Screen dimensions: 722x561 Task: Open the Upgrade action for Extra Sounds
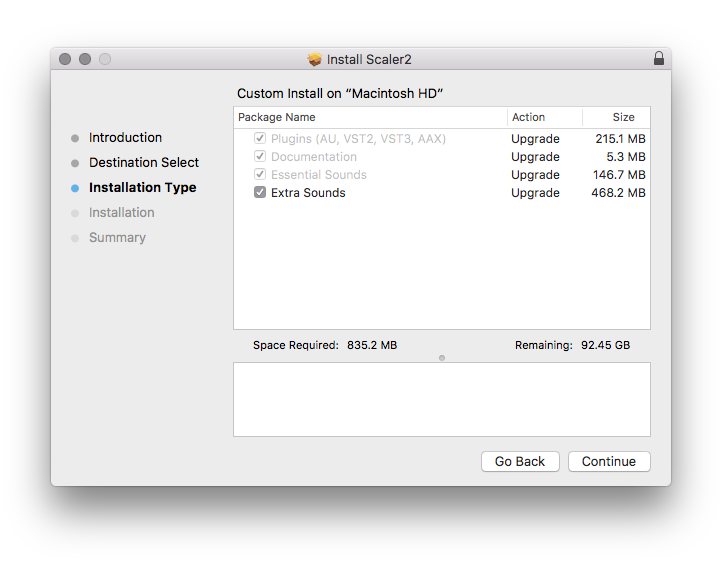tap(535, 193)
